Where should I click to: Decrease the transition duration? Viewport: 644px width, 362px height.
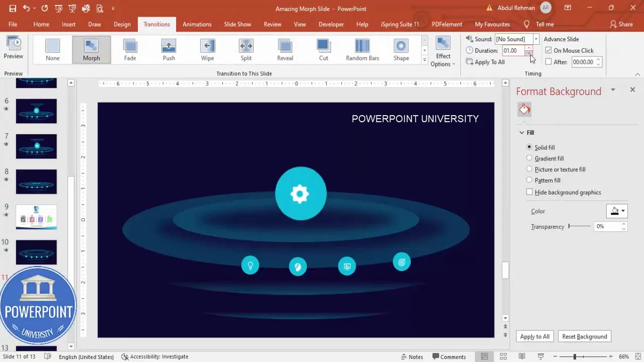coord(529,53)
